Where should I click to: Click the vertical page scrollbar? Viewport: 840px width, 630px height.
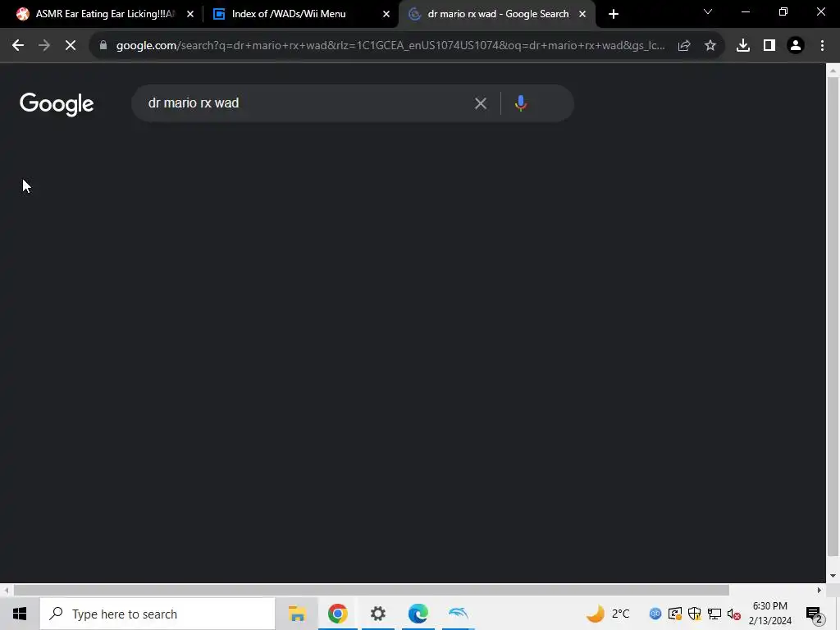pyautogui.click(x=833, y=316)
